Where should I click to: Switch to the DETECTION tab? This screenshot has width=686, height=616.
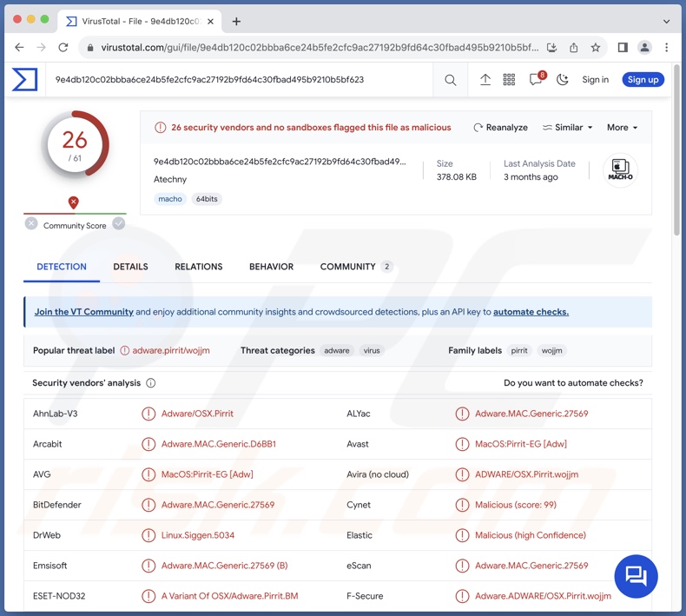[62, 267]
